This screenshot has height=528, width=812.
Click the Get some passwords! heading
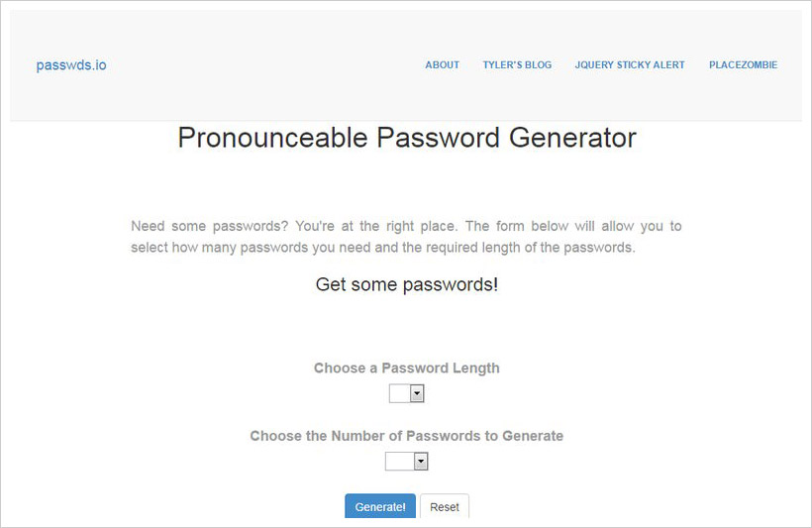407,284
